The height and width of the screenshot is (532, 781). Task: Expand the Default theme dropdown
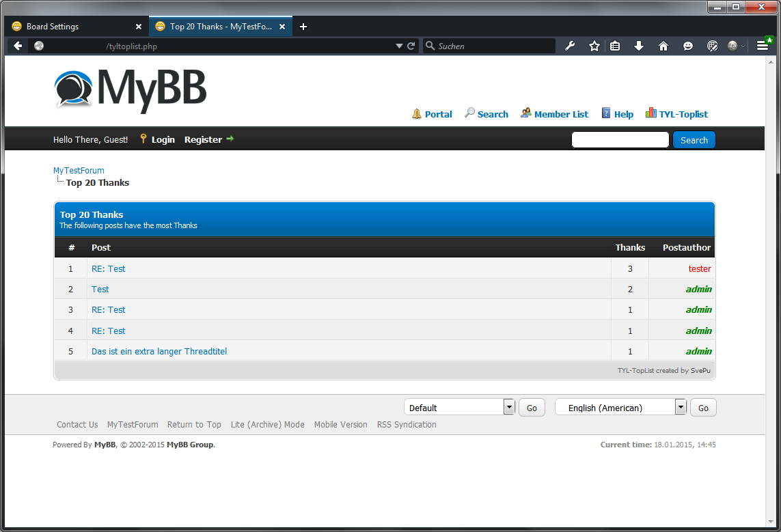(x=509, y=407)
